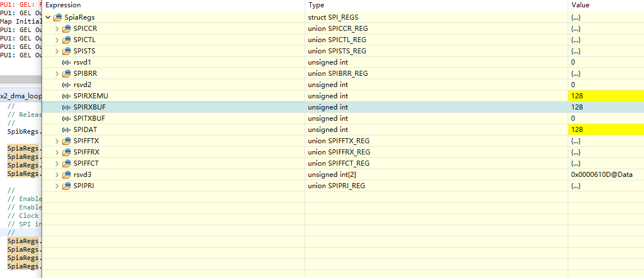
Task: Click the SPICTL union icon
Action: click(x=67, y=40)
